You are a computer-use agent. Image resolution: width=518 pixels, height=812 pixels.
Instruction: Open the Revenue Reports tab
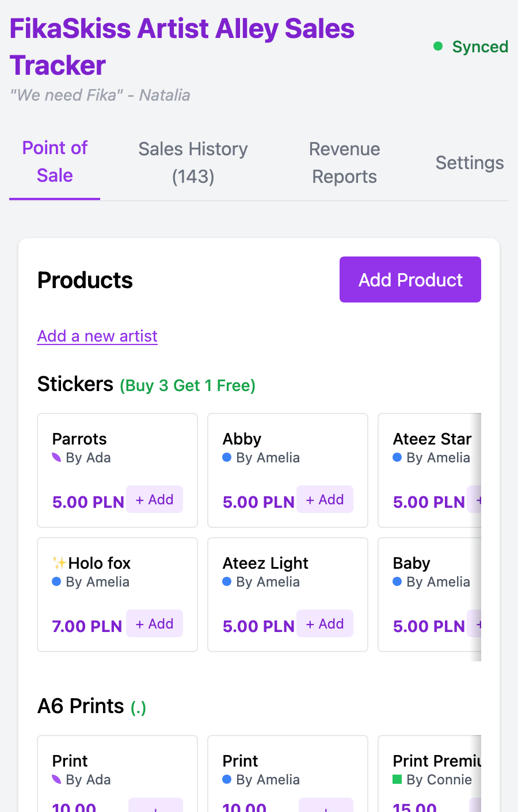pyautogui.click(x=344, y=163)
